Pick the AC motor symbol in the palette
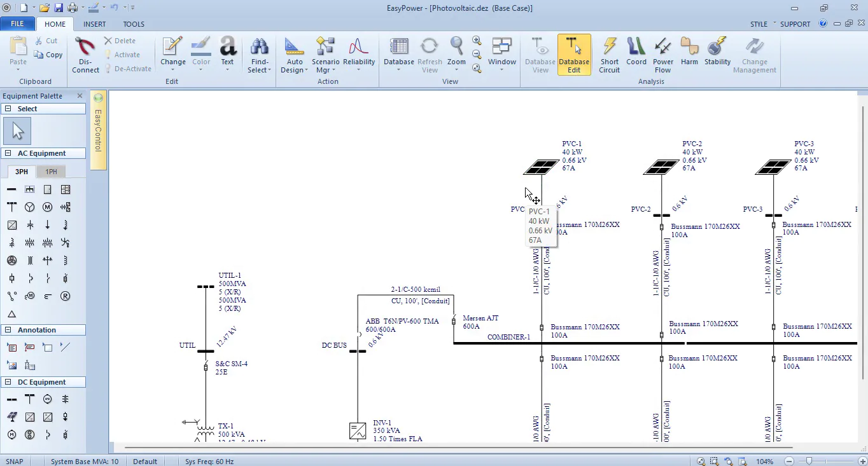Image resolution: width=868 pixels, height=466 pixels. point(47,207)
